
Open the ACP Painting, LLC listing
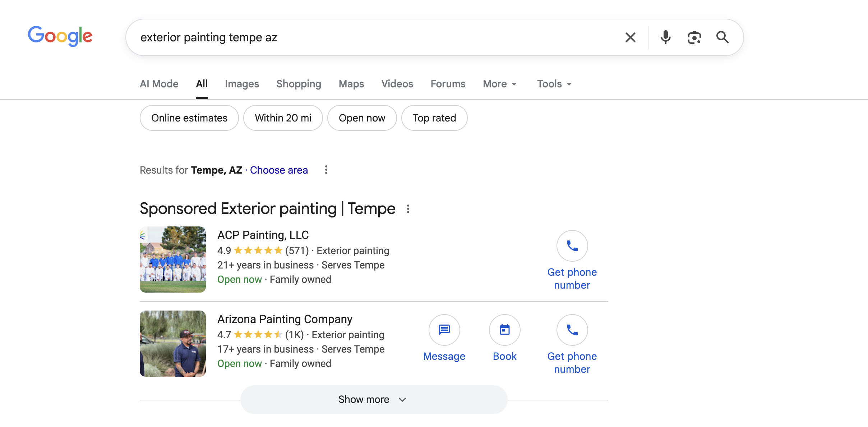[x=263, y=235]
